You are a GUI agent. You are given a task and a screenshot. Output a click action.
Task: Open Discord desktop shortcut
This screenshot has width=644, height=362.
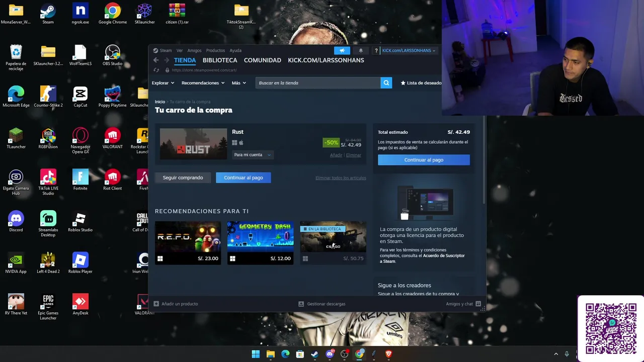click(x=16, y=221)
